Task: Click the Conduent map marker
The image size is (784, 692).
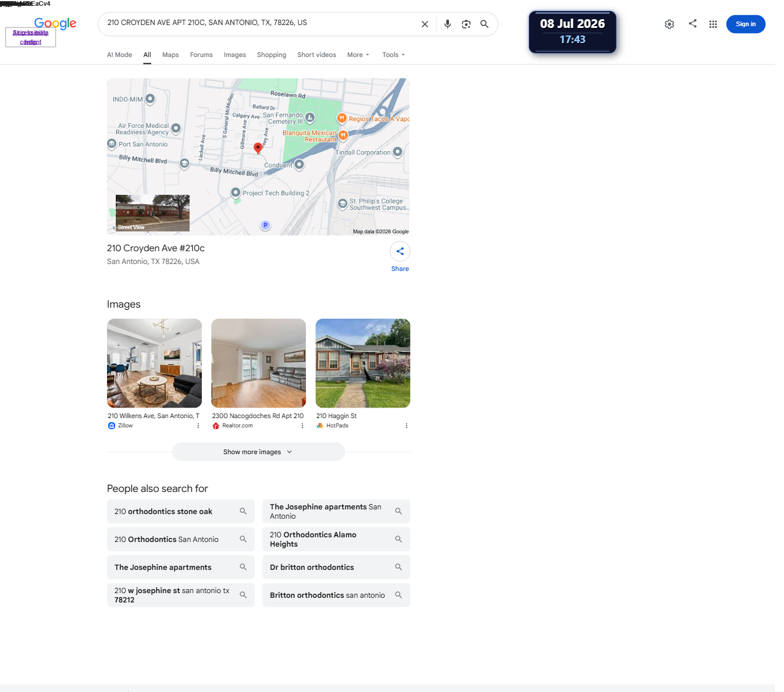Action: (299, 165)
